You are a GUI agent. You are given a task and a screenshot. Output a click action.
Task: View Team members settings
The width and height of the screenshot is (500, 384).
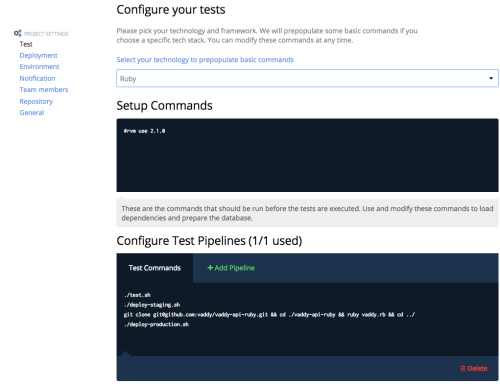44,90
